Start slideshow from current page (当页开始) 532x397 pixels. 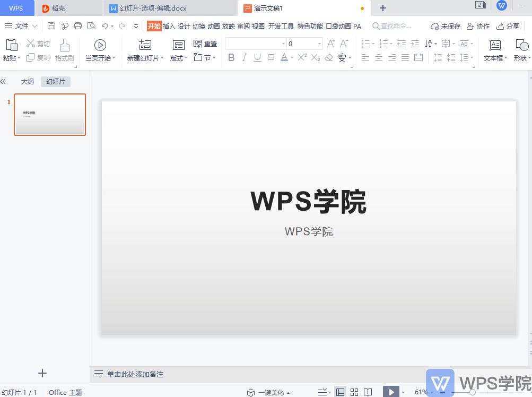click(100, 49)
